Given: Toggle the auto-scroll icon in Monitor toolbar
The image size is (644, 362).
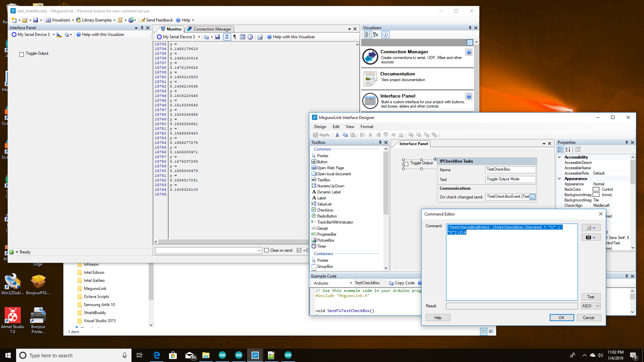Looking at the screenshot, I should [227, 37].
